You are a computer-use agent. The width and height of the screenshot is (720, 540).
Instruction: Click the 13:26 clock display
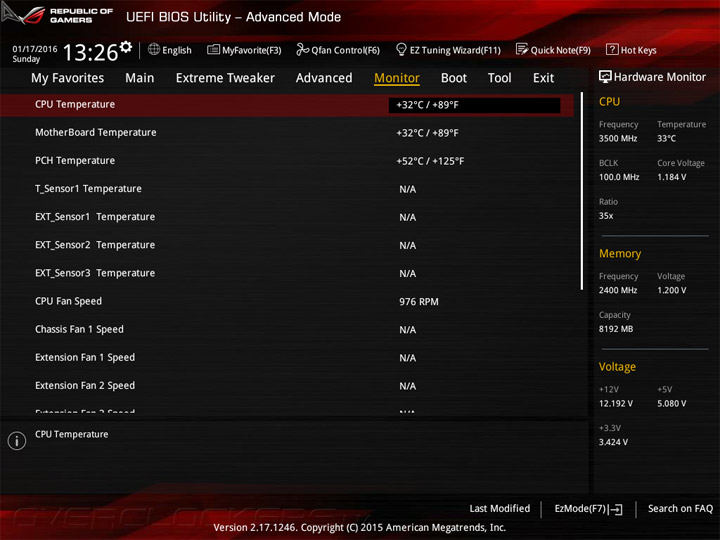(90, 52)
